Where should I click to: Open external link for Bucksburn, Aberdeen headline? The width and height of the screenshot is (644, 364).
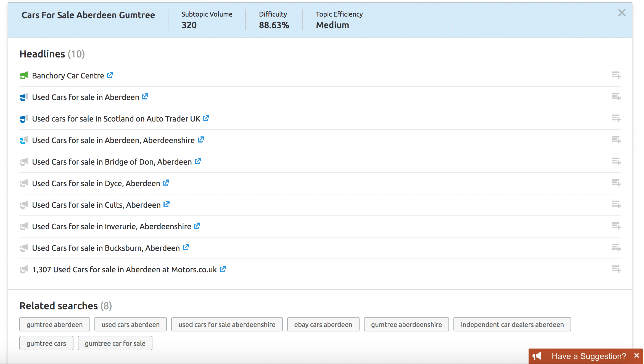coord(186,247)
